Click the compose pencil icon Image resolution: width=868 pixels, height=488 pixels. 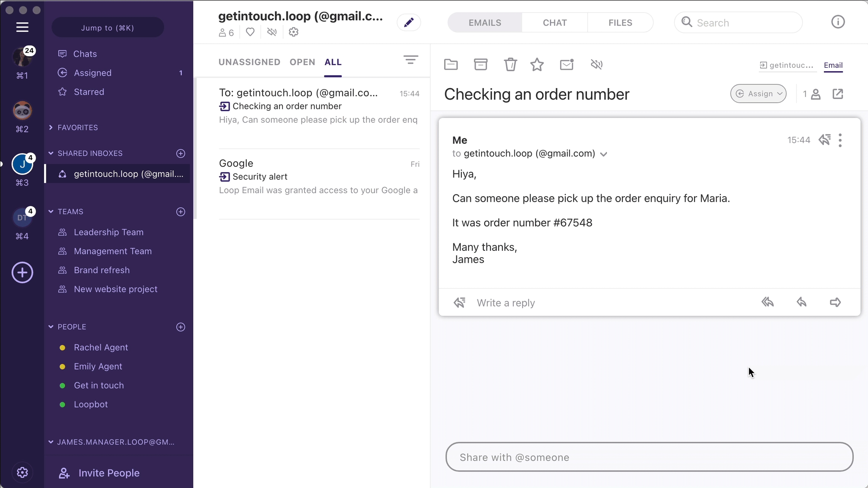[x=409, y=22]
